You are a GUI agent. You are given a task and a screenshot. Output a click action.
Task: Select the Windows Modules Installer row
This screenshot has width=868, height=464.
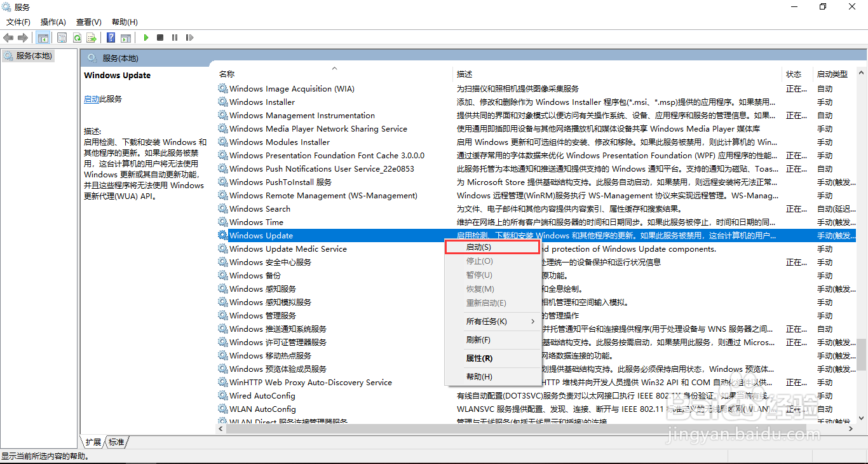coord(536,142)
